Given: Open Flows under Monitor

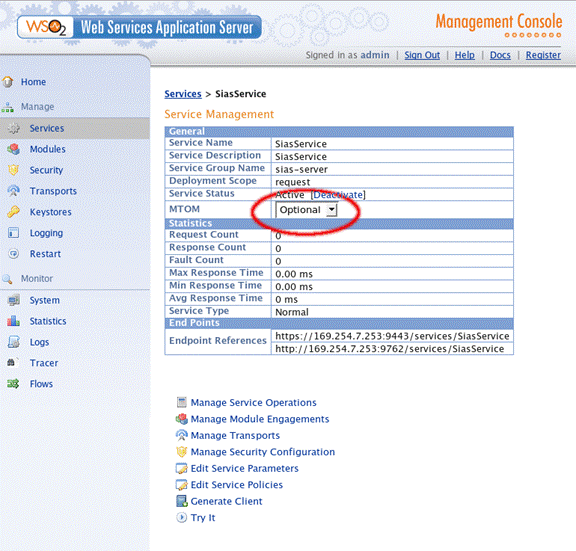Looking at the screenshot, I should [x=41, y=384].
